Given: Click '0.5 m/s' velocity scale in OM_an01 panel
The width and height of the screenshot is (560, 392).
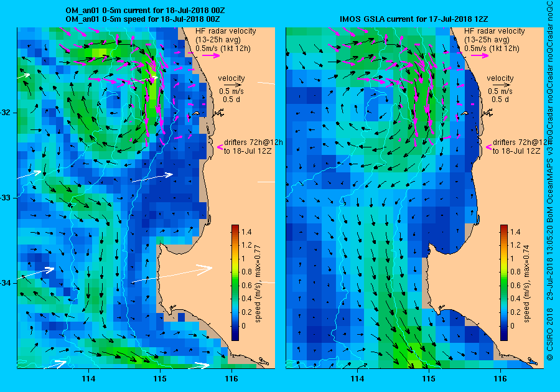Looking at the screenshot, I should [x=231, y=91].
